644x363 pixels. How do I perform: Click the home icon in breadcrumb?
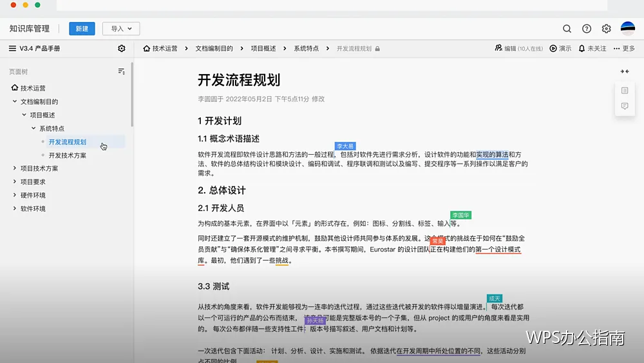[147, 48]
